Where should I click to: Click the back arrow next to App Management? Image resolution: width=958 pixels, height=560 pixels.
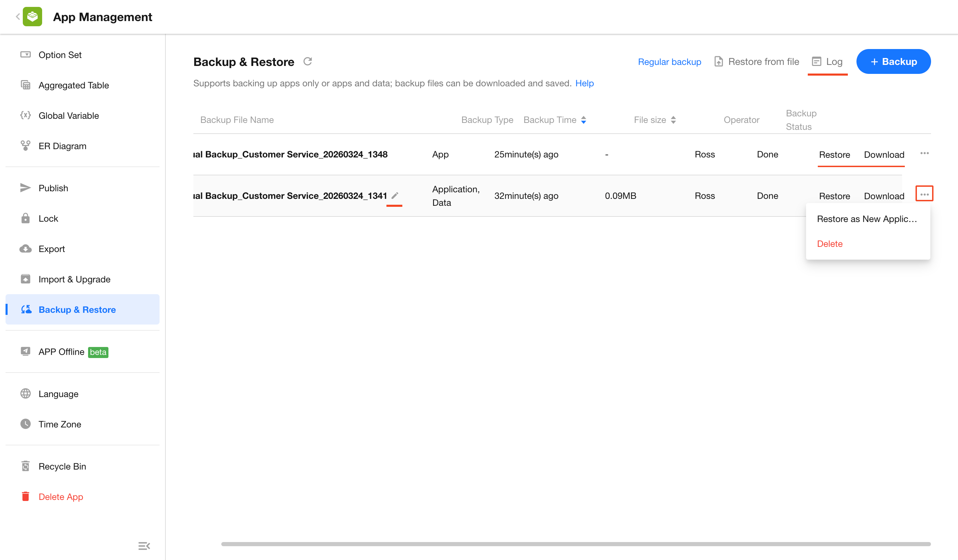coord(18,16)
